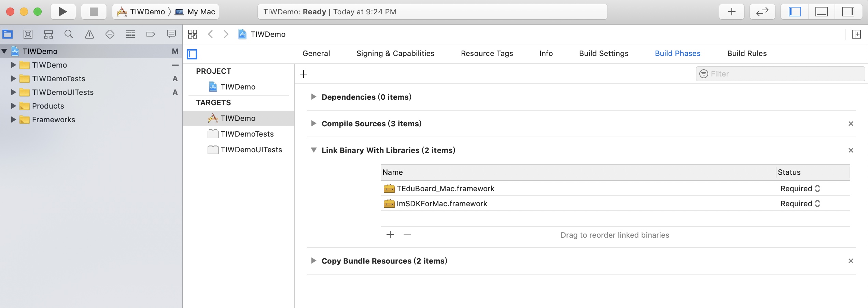
Task: Click the Name column header
Action: (578, 172)
